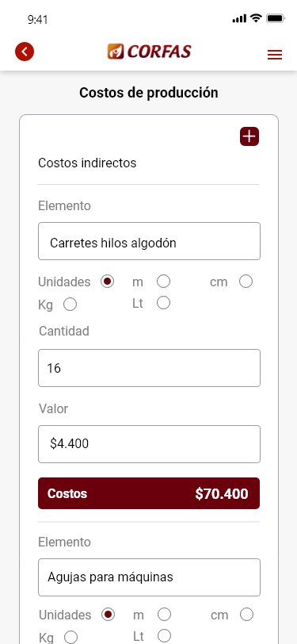Select Unidades radio for Carretes hilos

click(108, 282)
